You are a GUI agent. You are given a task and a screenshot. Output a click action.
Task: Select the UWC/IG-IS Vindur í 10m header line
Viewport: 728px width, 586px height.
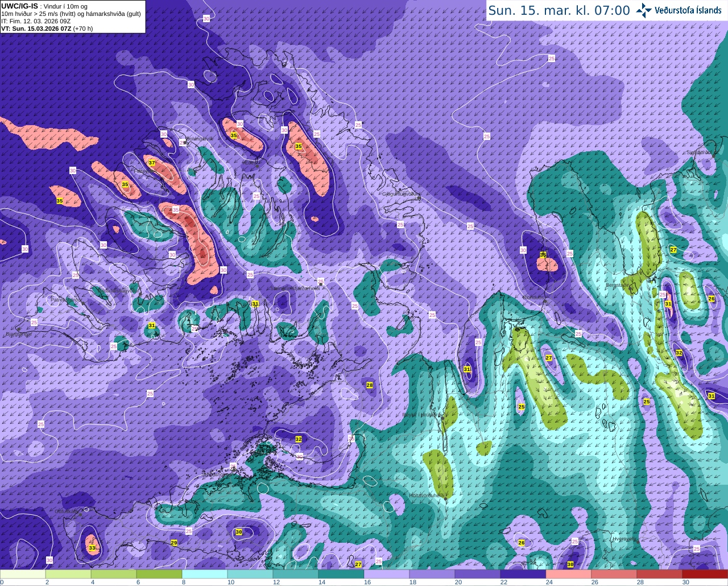coord(44,6)
